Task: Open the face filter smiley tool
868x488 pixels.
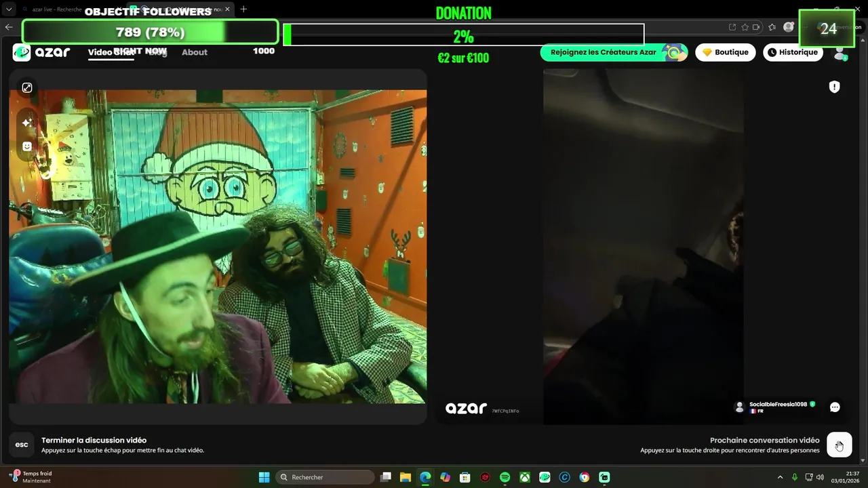Action: pyautogui.click(x=27, y=146)
